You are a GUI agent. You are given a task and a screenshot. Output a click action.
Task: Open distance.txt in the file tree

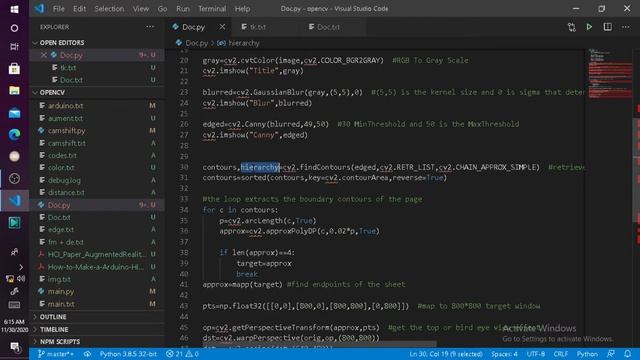pyautogui.click(x=97, y=192)
